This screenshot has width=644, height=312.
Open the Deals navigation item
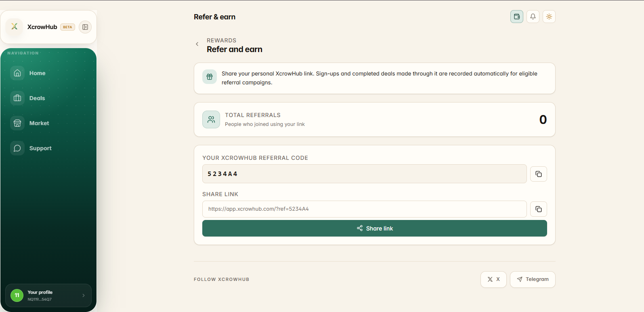(x=48, y=98)
